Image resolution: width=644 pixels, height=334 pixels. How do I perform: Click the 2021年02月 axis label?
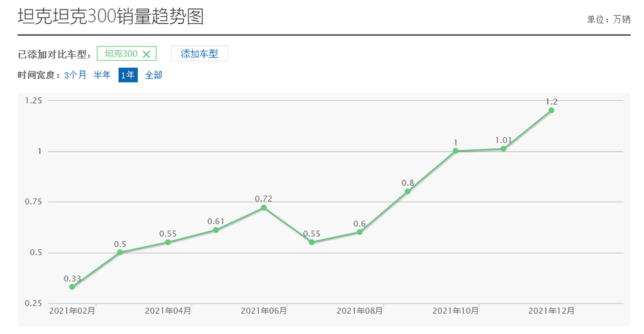[72, 311]
